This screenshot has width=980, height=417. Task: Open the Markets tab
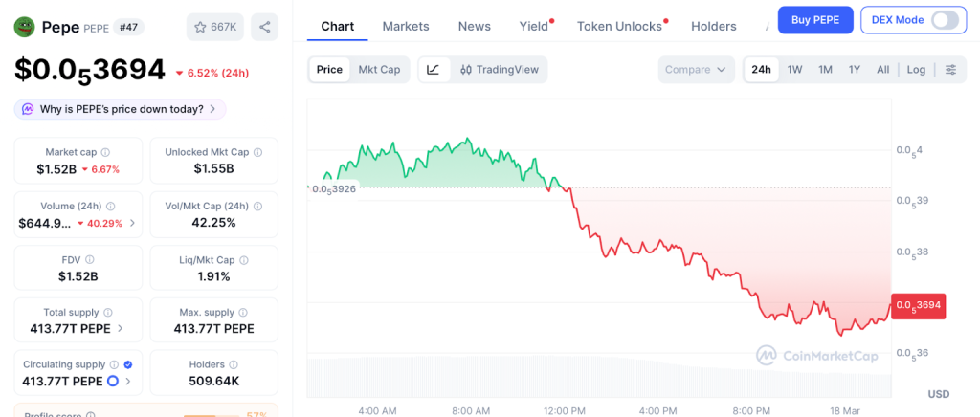click(406, 27)
